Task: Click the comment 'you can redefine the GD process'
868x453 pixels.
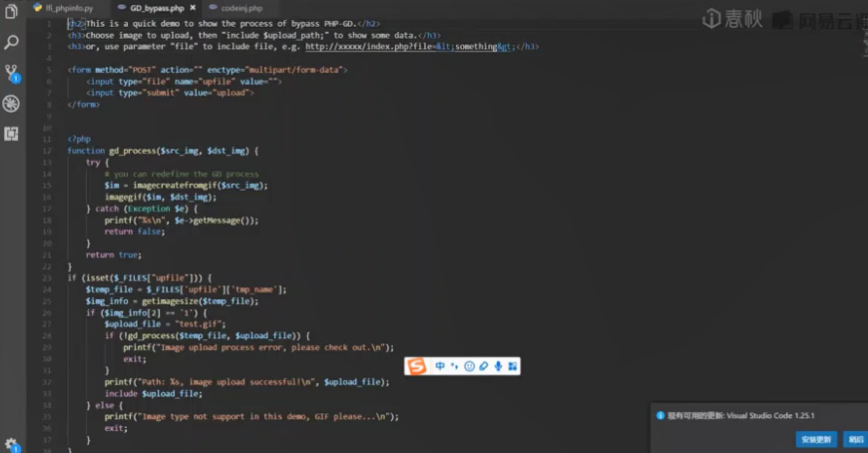Action: click(x=182, y=174)
